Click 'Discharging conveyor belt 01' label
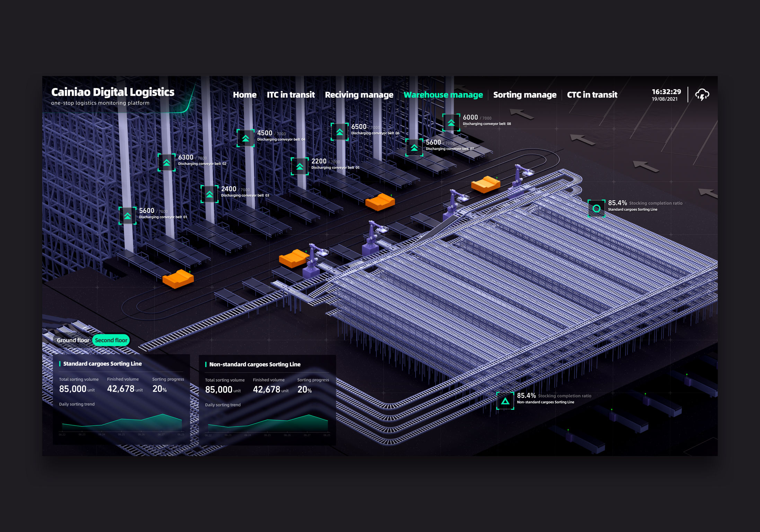 pos(163,217)
